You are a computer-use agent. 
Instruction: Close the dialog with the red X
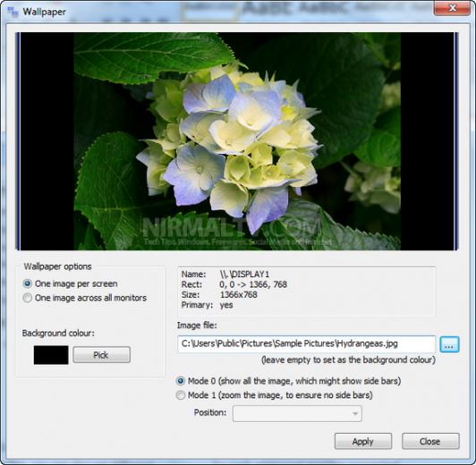(453, 8)
